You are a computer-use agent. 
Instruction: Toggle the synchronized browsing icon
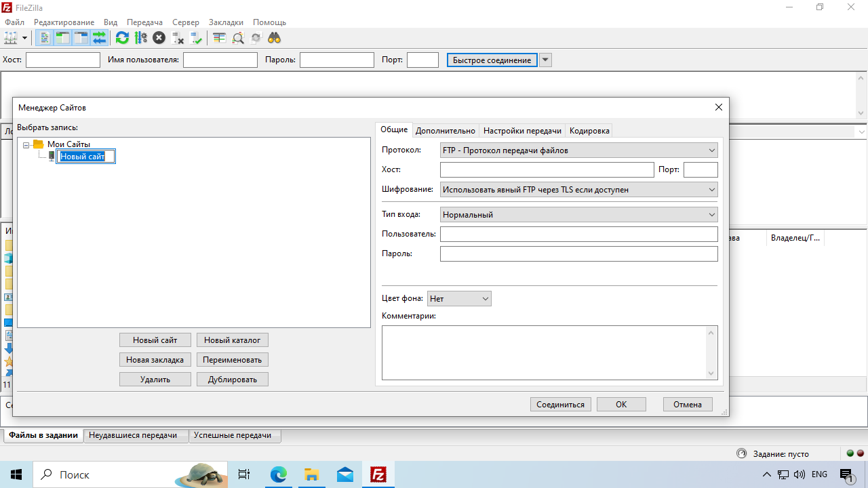click(256, 38)
